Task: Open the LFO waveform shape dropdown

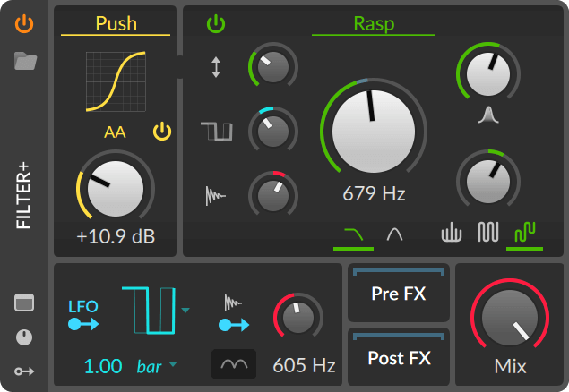Action: pos(185,311)
